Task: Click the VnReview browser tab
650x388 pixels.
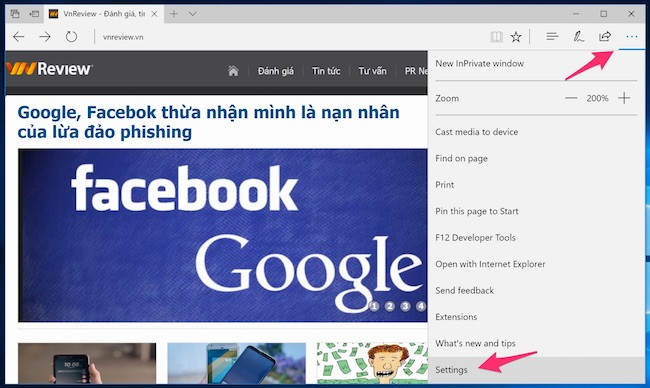Action: [103, 14]
